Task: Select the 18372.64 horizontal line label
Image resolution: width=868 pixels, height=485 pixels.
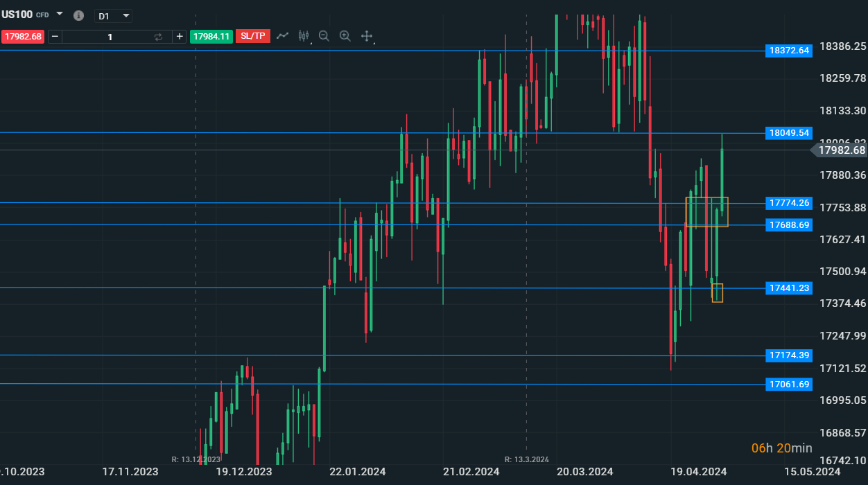Action: [x=789, y=51]
